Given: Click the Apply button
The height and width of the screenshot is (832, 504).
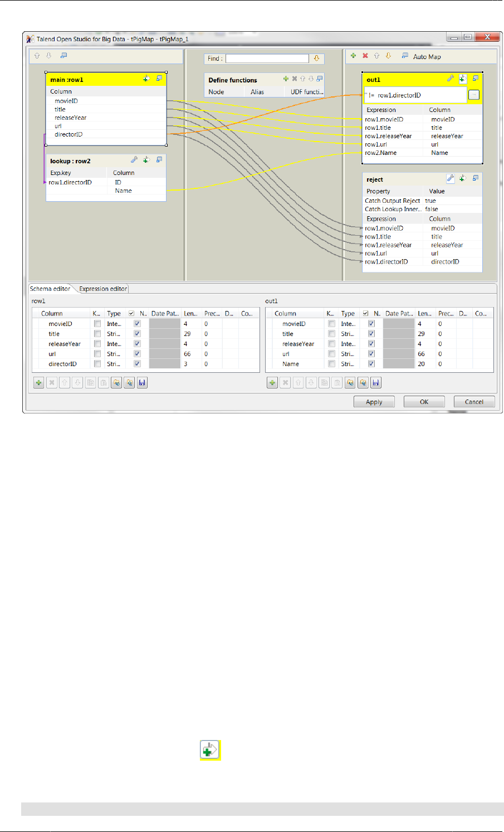Looking at the screenshot, I should pyautogui.click(x=374, y=402).
